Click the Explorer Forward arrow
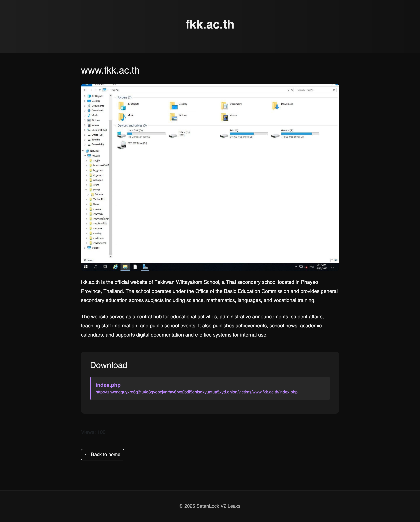 tap(91, 90)
